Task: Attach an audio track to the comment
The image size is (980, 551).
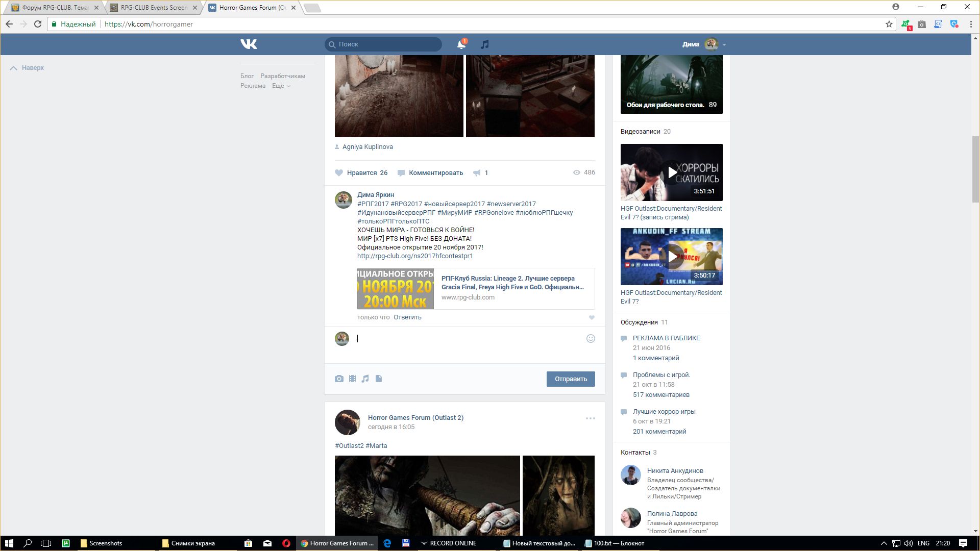Action: [x=365, y=379]
